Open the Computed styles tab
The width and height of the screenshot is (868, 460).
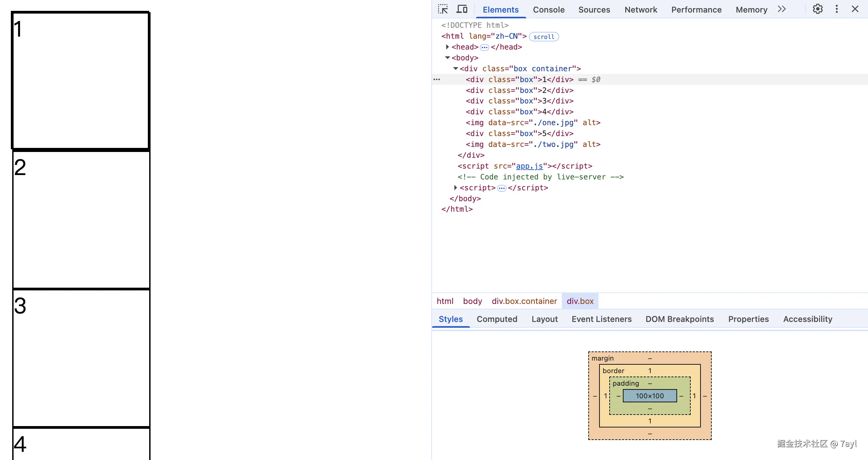497,319
